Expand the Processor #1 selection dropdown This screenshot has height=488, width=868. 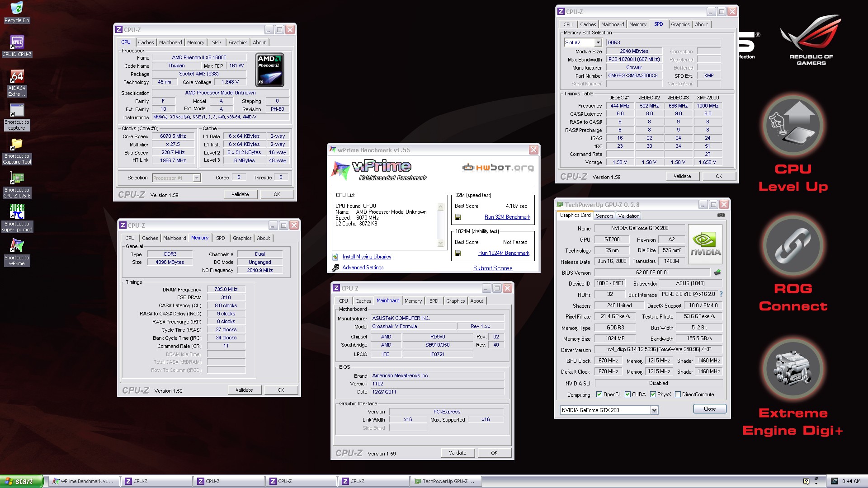(x=197, y=178)
